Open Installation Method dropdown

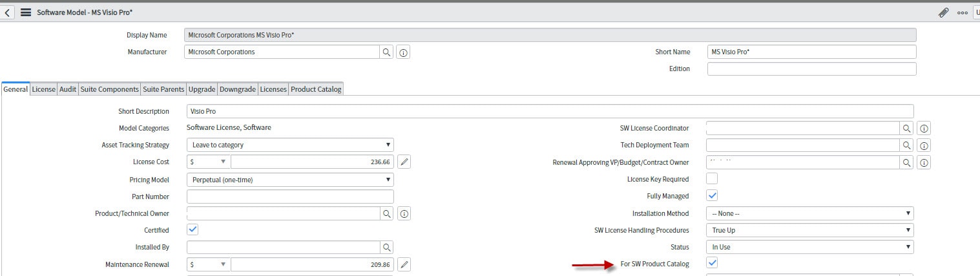811,213
